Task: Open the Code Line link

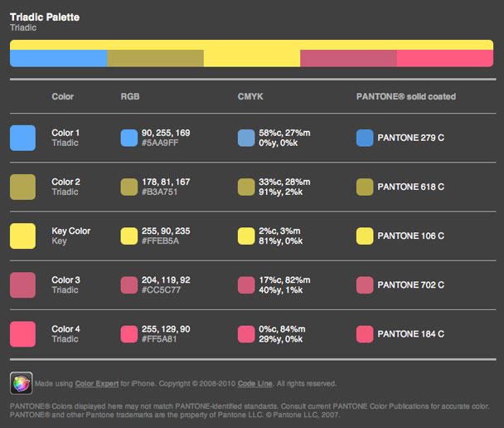Action: coord(254,384)
